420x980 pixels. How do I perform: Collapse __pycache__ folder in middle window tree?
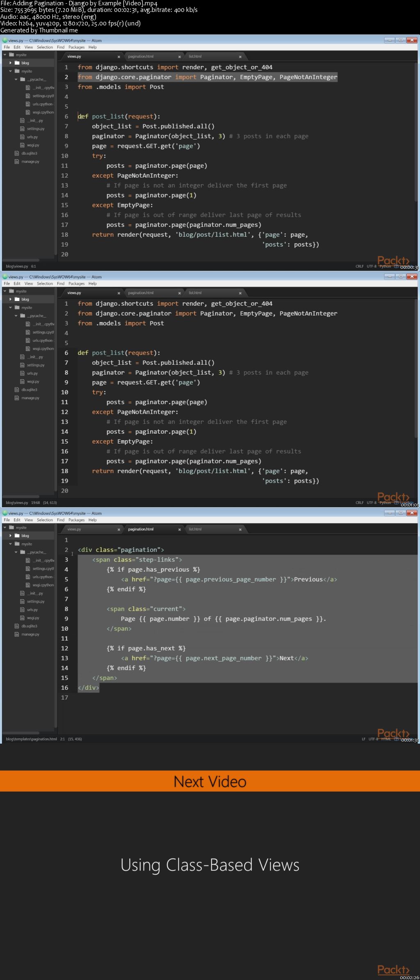coord(16,316)
